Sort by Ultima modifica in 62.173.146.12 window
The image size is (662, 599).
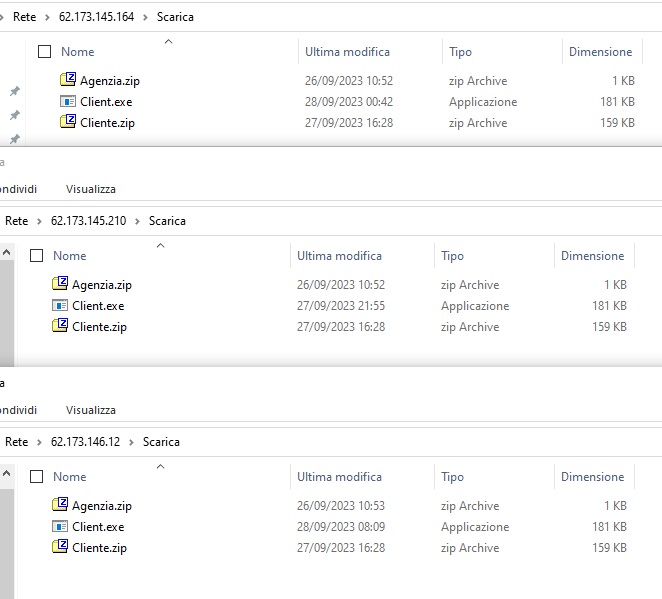tap(339, 477)
